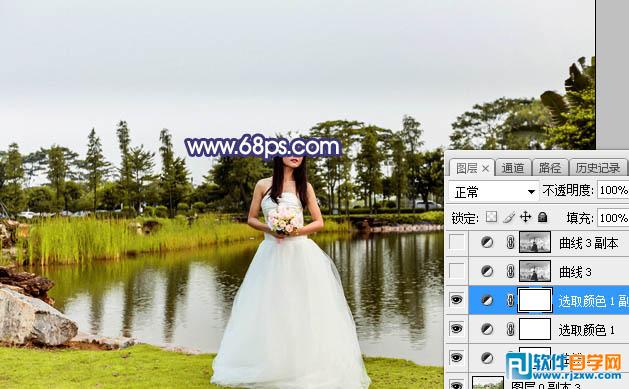Screen dimensions: 629x389
Task: Show the 曲线 3 layer
Action: [x=457, y=271]
